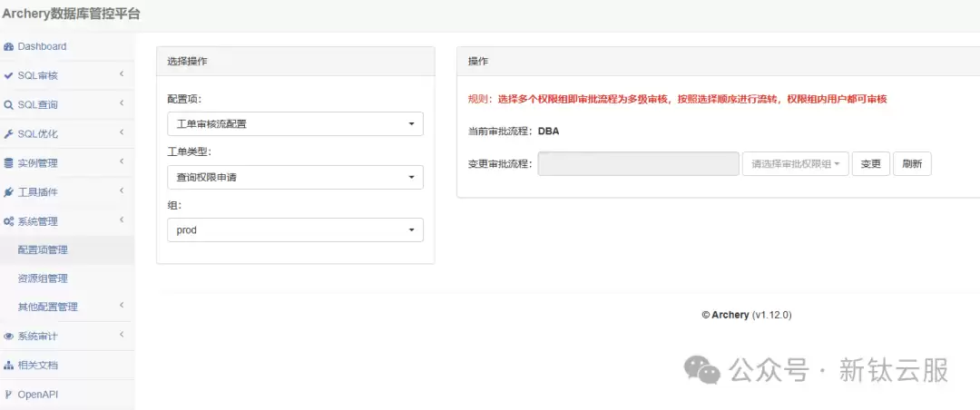Expand the 其他配置管理 submenu chevron
This screenshot has height=410, width=980.
122,305
